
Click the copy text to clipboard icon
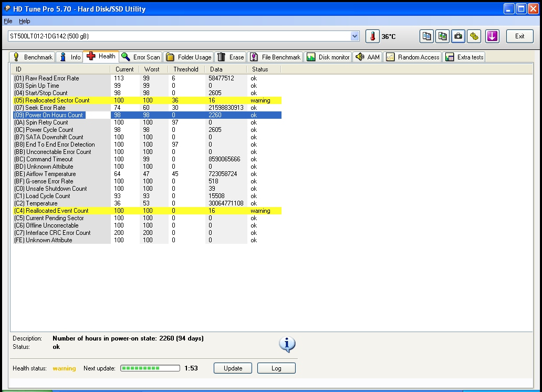[426, 36]
